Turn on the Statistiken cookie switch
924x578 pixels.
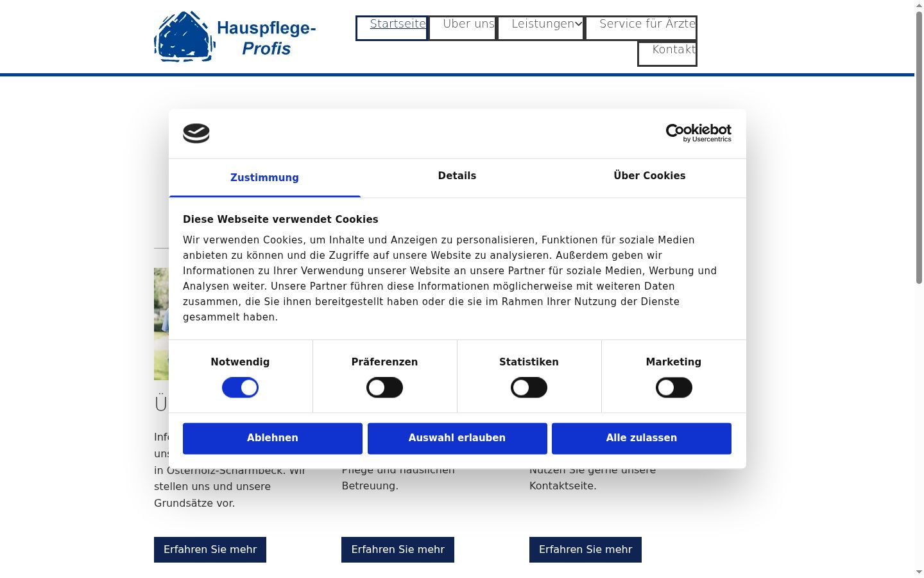click(529, 388)
